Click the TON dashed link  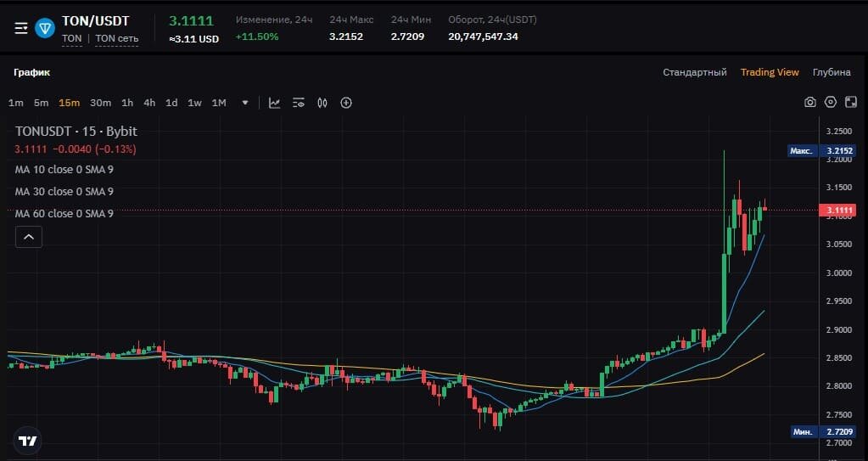click(x=71, y=38)
